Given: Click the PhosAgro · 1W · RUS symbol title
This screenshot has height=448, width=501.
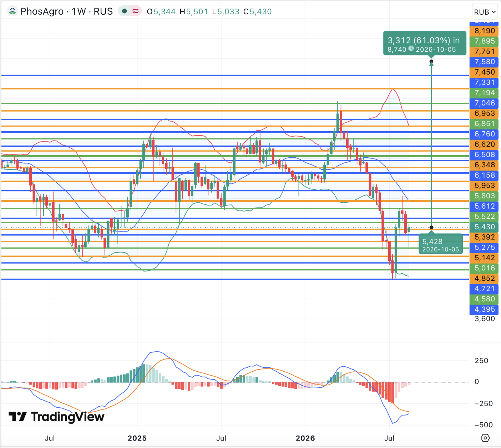Looking at the screenshot, I should click(67, 11).
